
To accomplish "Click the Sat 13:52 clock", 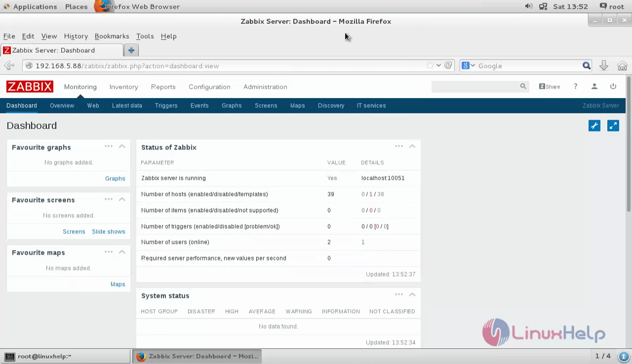I will (570, 6).
